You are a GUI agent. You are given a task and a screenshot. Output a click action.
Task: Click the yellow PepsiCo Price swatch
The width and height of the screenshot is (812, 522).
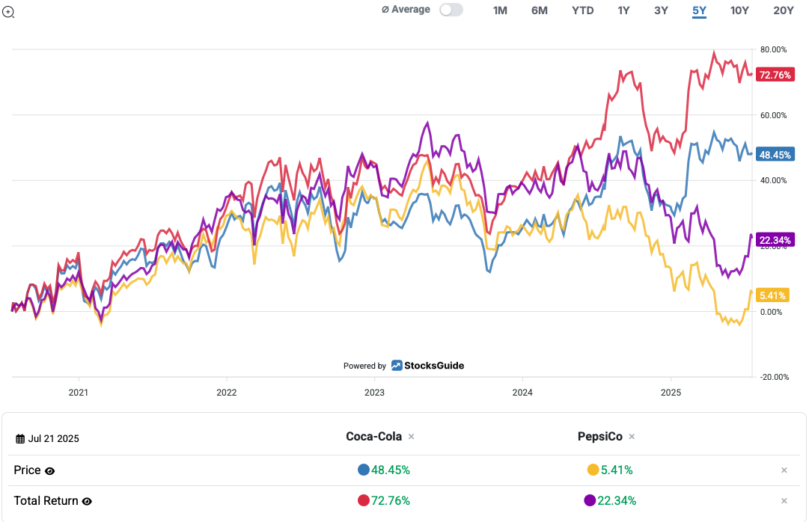click(593, 470)
